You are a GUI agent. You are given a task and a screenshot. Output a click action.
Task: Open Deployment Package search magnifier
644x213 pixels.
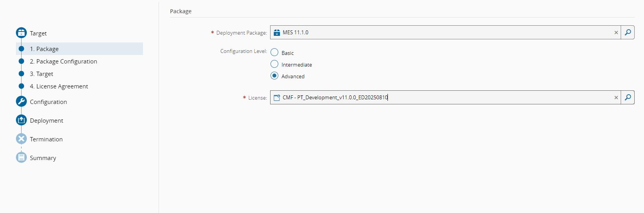coord(628,32)
